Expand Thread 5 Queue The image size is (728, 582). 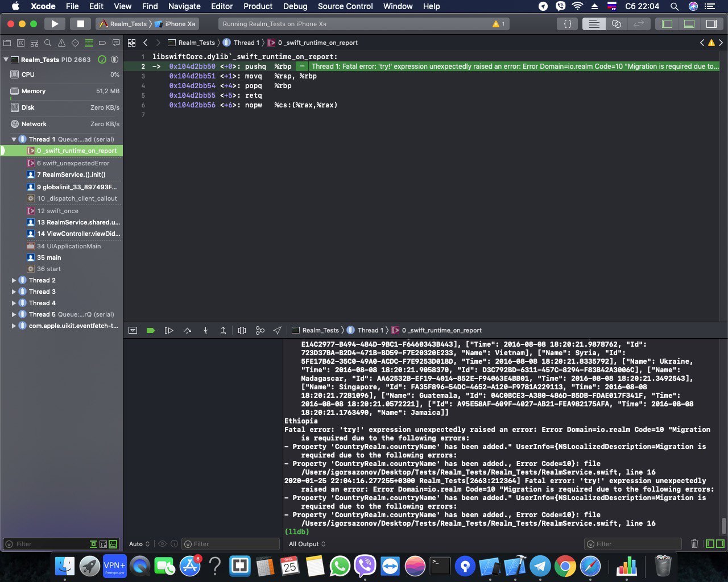pos(14,314)
